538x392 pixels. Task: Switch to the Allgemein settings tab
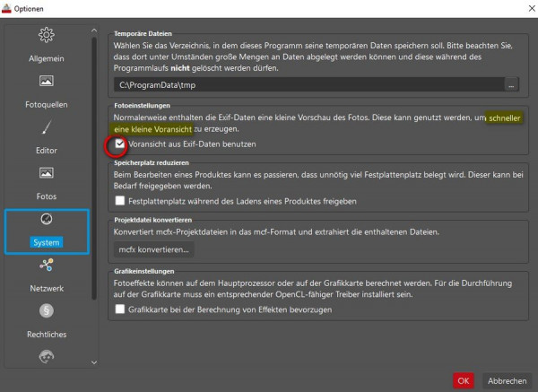click(x=47, y=58)
